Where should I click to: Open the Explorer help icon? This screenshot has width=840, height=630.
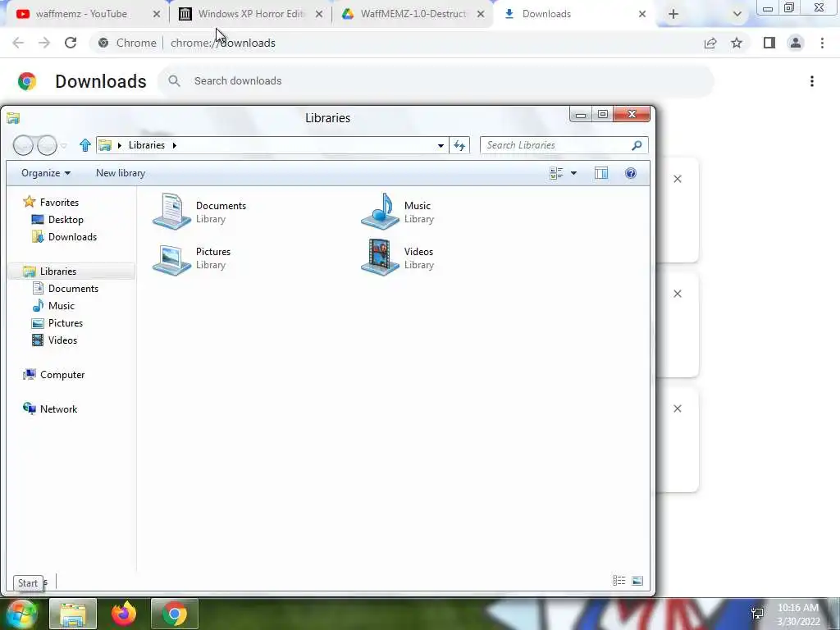coord(631,173)
